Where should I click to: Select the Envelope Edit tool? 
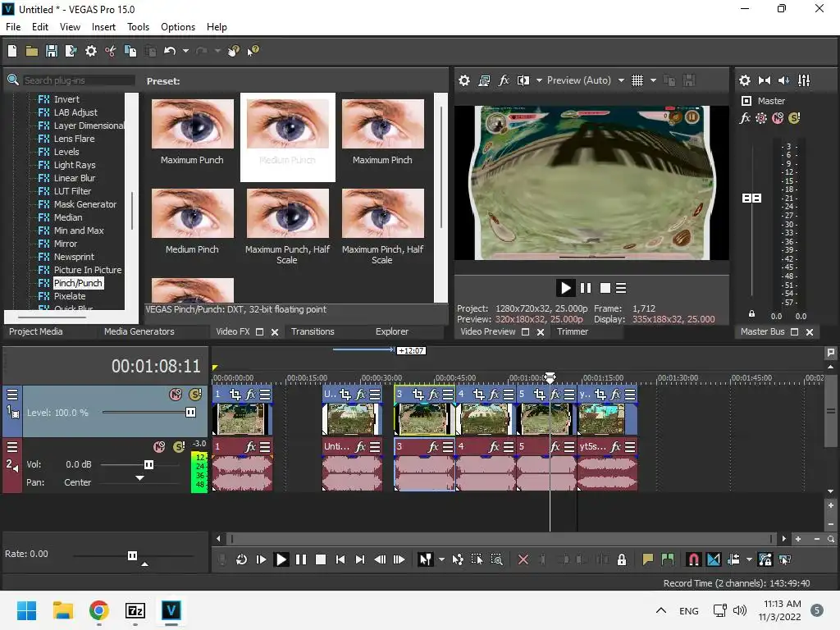coord(458,559)
